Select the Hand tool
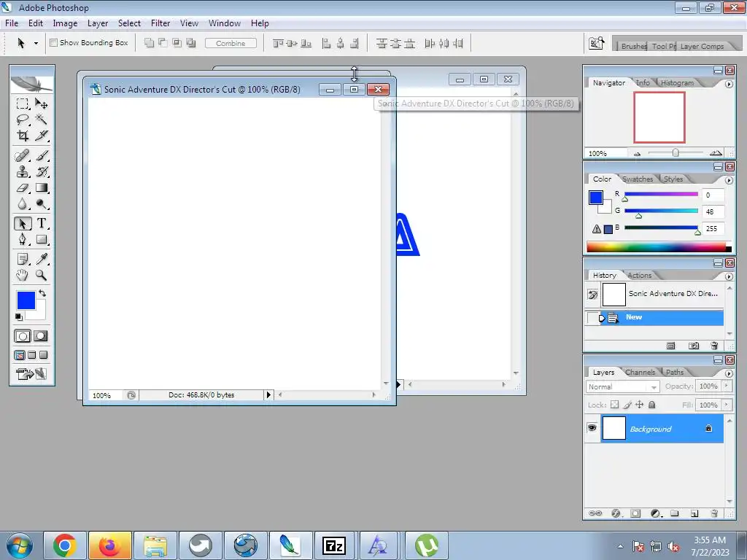Screen dimensions: 747x560 point(22,275)
